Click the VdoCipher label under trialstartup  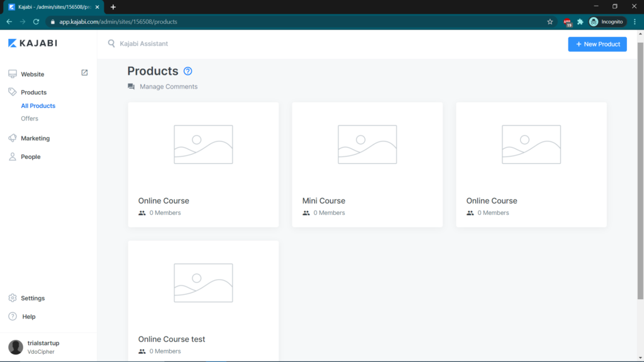pos(41,352)
